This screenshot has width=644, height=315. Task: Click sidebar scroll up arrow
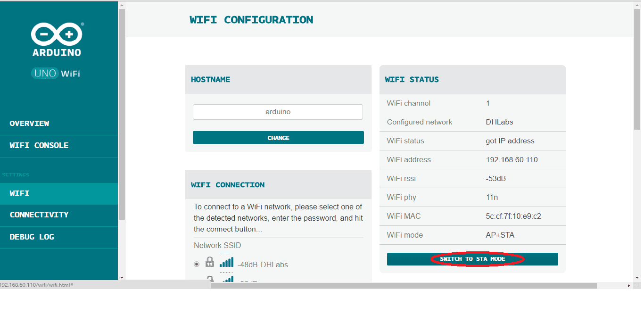click(122, 6)
